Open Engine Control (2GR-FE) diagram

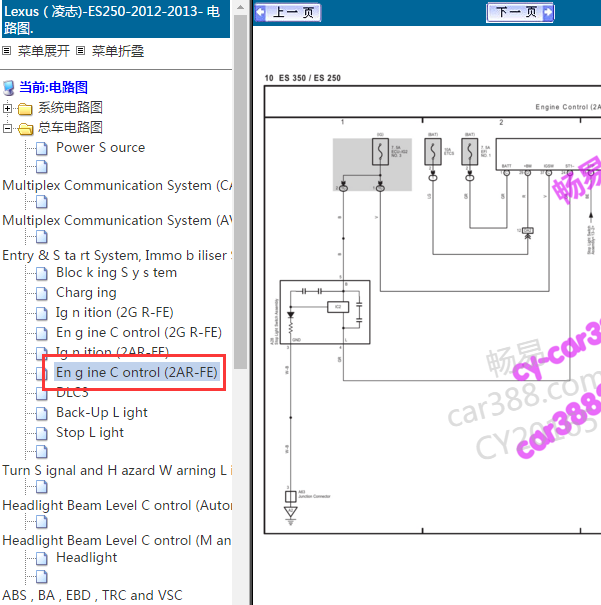click(x=139, y=333)
